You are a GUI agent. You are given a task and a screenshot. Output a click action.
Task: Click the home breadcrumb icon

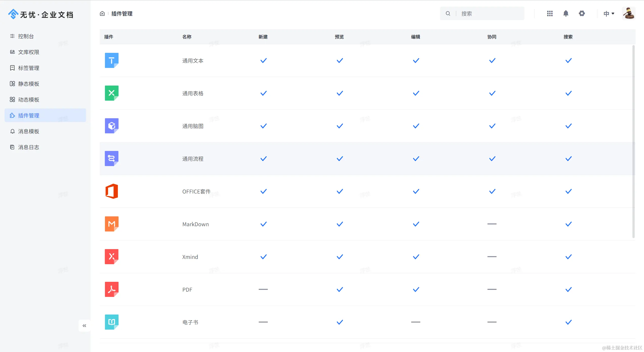click(102, 14)
